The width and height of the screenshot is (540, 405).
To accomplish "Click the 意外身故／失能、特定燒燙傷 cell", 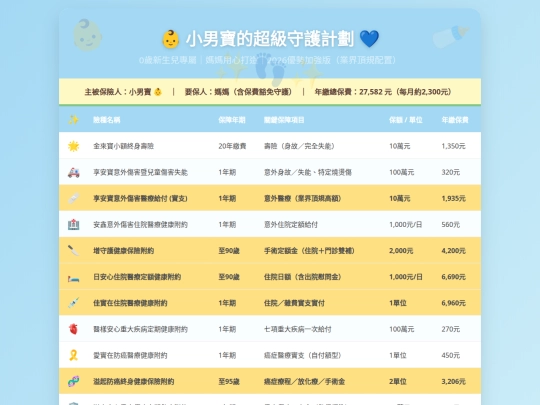I will 308,172.
